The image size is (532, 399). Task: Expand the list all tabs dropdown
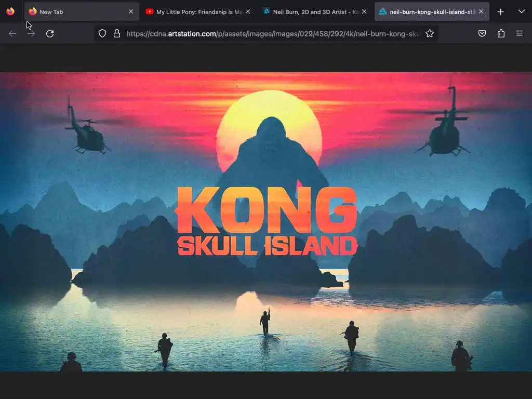[x=522, y=11]
